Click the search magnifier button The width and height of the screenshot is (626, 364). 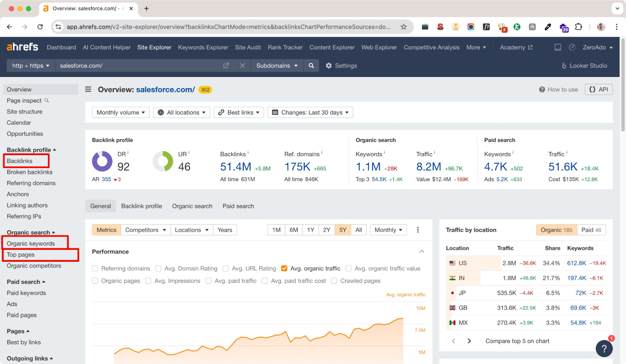(311, 66)
